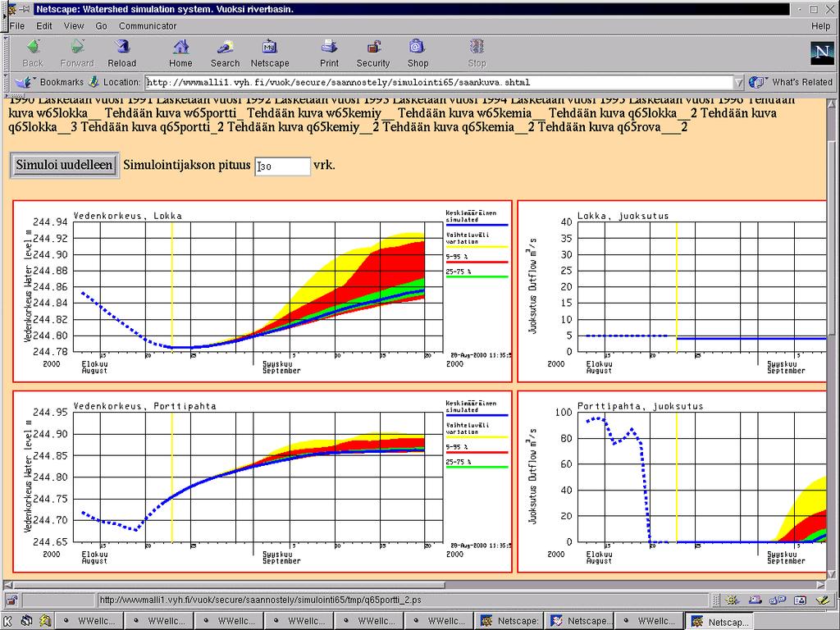840x630 pixels.
Task: Click the Search toolbar icon
Action: point(225,47)
